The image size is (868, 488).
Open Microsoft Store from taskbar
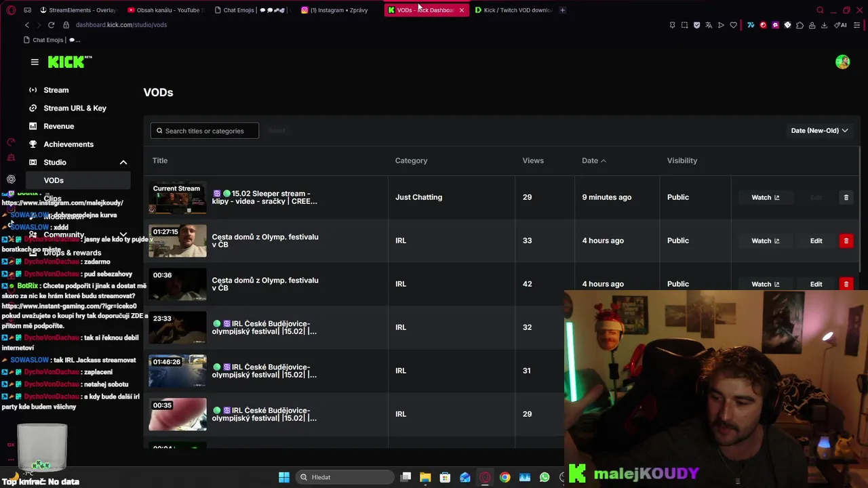[x=445, y=477]
